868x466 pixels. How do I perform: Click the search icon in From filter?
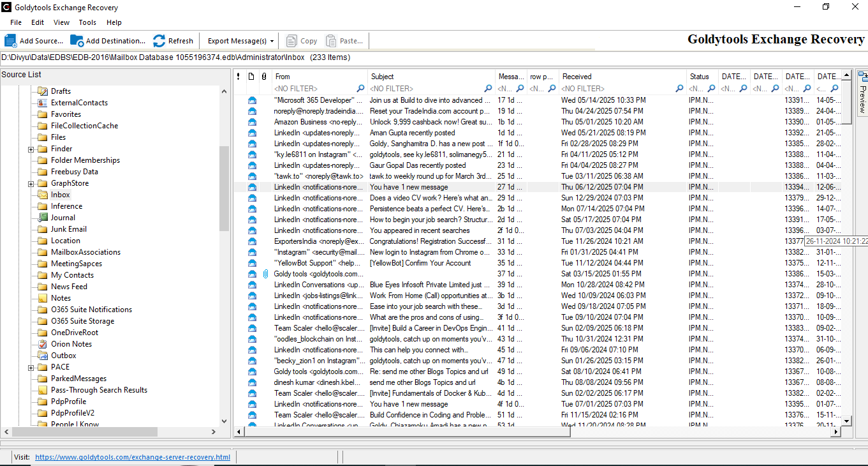point(361,89)
